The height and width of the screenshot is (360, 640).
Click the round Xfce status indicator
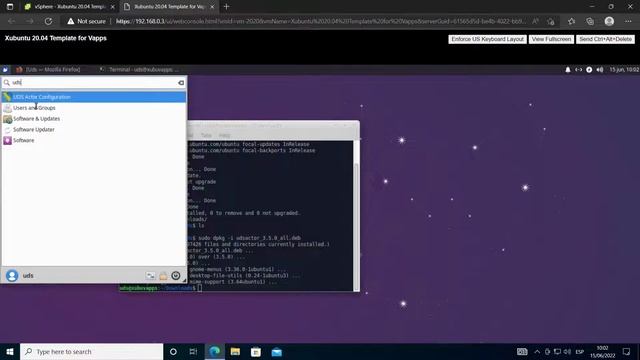click(x=589, y=70)
